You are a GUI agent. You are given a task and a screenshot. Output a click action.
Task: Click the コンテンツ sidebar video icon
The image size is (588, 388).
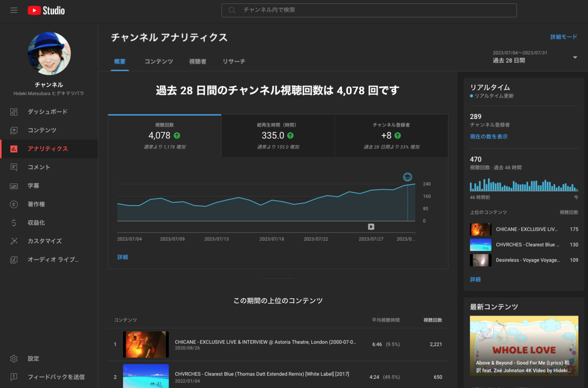pyautogui.click(x=14, y=130)
